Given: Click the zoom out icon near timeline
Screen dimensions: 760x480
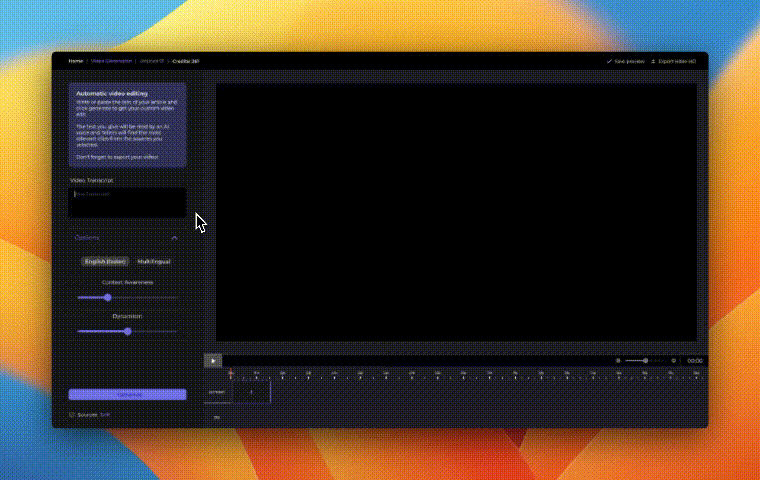Looking at the screenshot, I should (x=618, y=360).
